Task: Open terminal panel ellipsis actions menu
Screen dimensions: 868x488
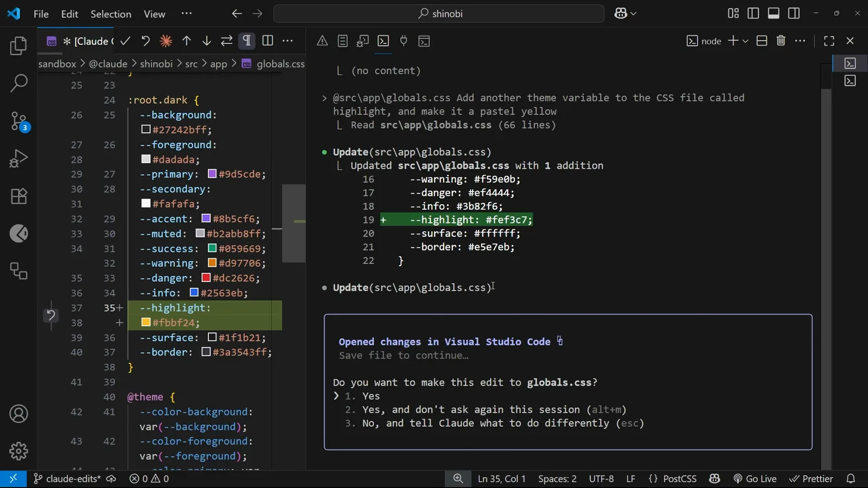Action: (x=800, y=41)
